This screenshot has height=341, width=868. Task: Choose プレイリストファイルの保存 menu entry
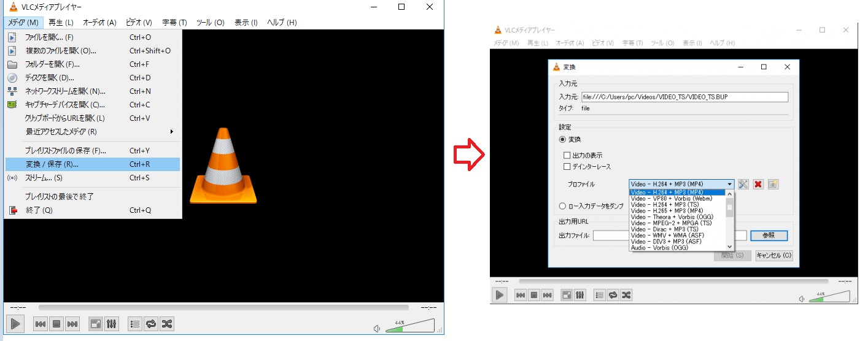(x=93, y=151)
